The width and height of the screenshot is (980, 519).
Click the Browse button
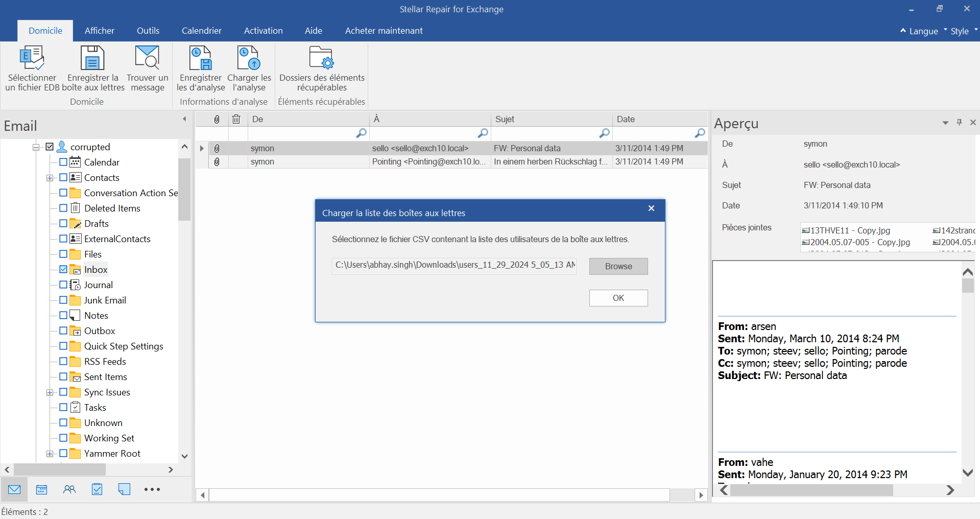[x=618, y=266]
